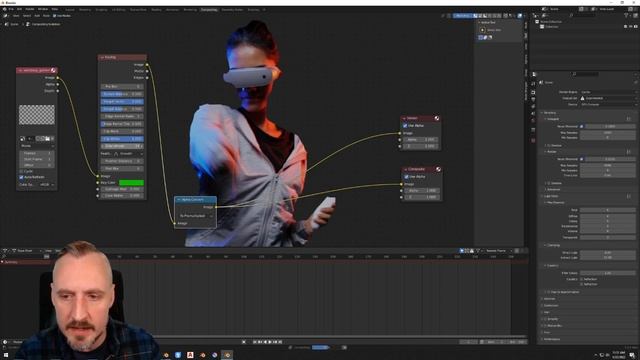Click Jump to End playback button
Screen dimensions: 640x360
[280, 342]
